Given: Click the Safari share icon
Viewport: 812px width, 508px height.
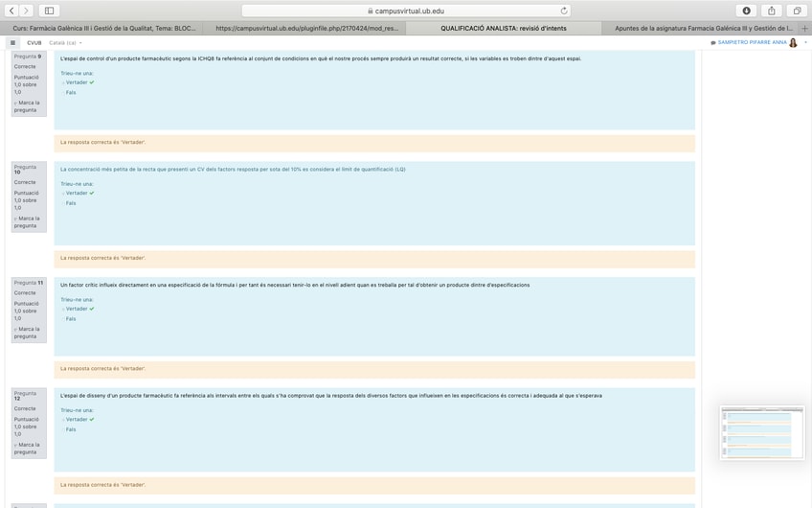Looking at the screenshot, I should 772,11.
